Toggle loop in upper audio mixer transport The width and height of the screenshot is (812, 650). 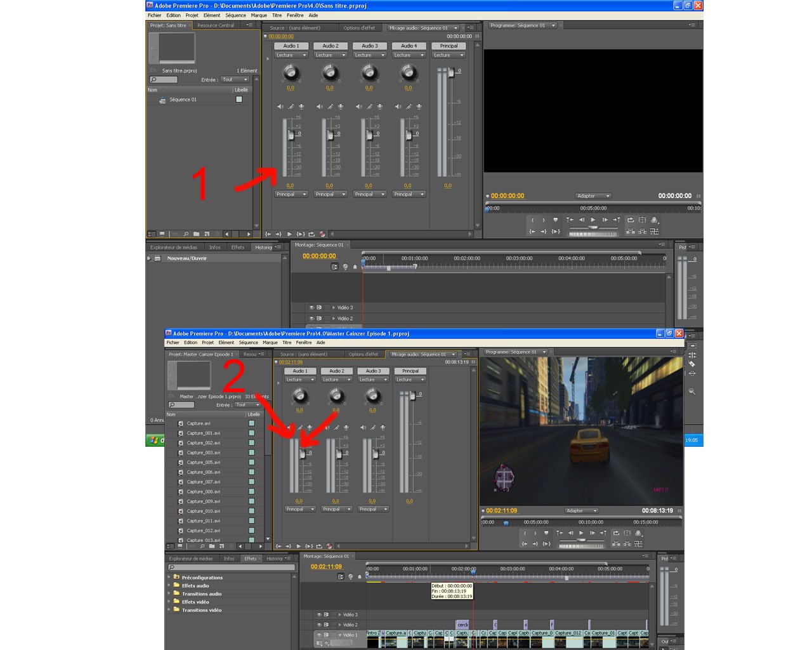pyautogui.click(x=311, y=234)
